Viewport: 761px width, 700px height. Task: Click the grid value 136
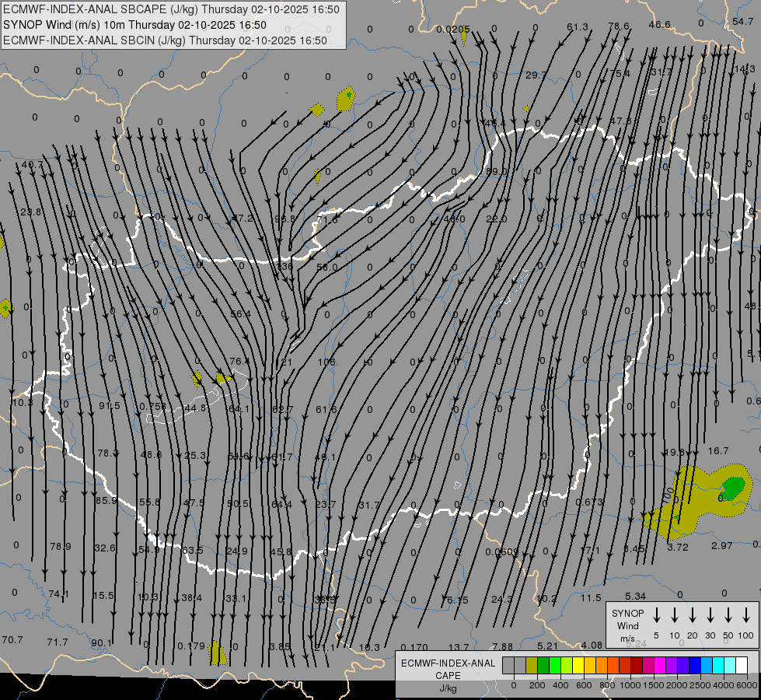[285, 266]
